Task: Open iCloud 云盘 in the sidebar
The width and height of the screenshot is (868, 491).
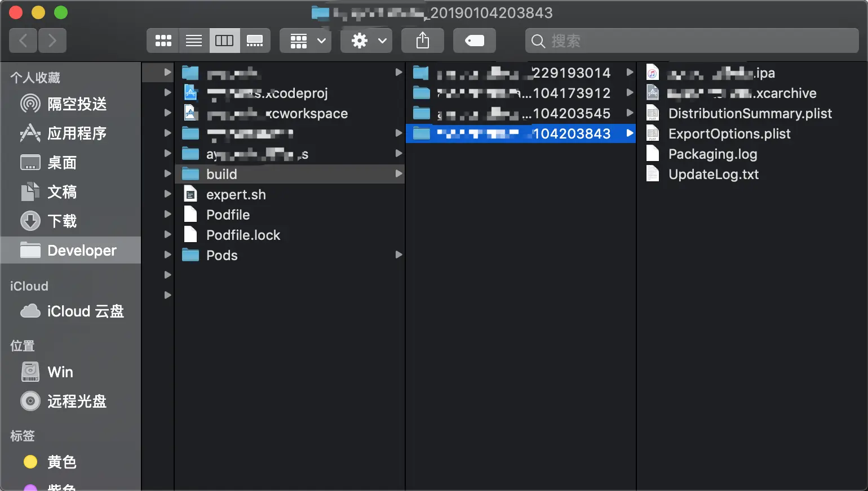Action: click(x=71, y=311)
